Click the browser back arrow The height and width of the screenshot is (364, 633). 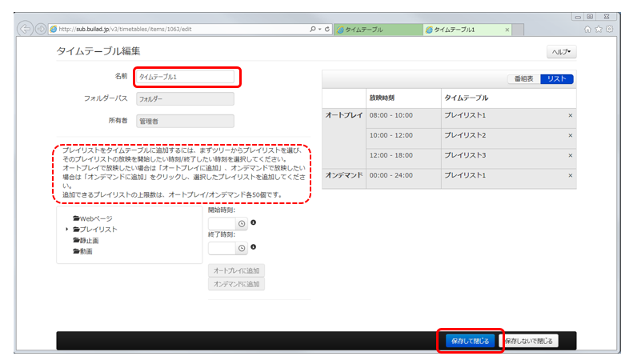[26, 29]
